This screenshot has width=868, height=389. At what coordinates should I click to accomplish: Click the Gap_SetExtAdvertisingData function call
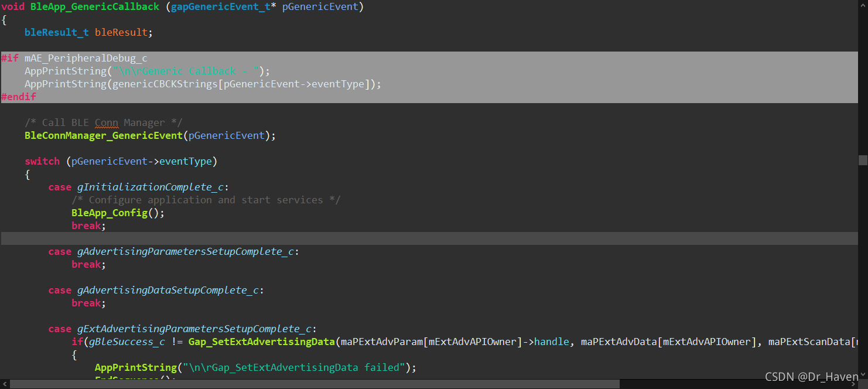[x=261, y=342]
